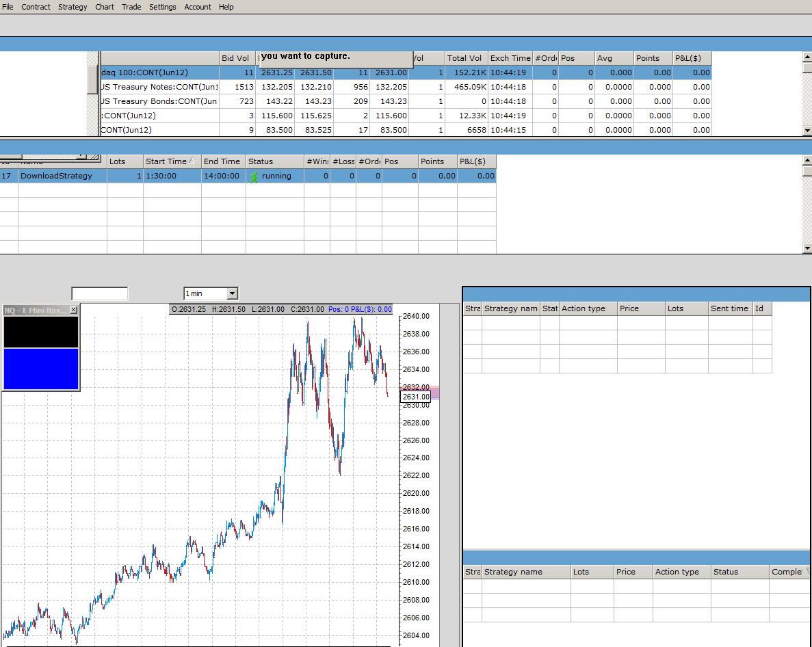Screen dimensions: 812x647
Task: Click the quotes panel scroll up arrow
Action: click(807, 56)
